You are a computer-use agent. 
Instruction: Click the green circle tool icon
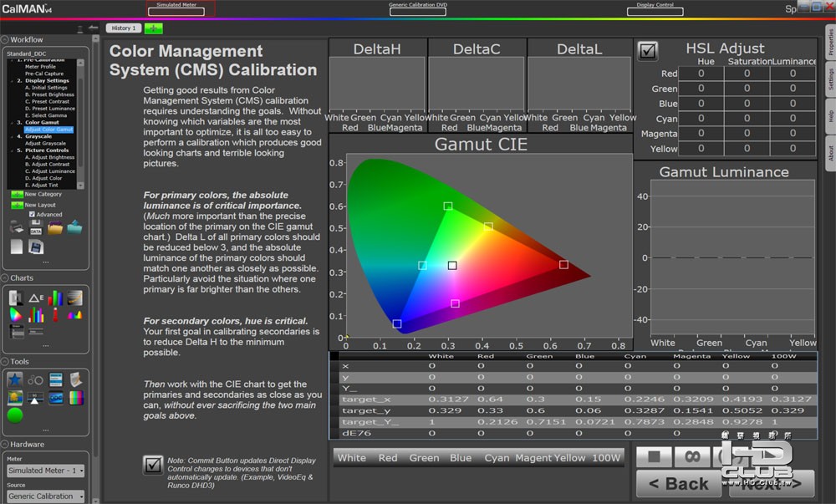tap(15, 415)
